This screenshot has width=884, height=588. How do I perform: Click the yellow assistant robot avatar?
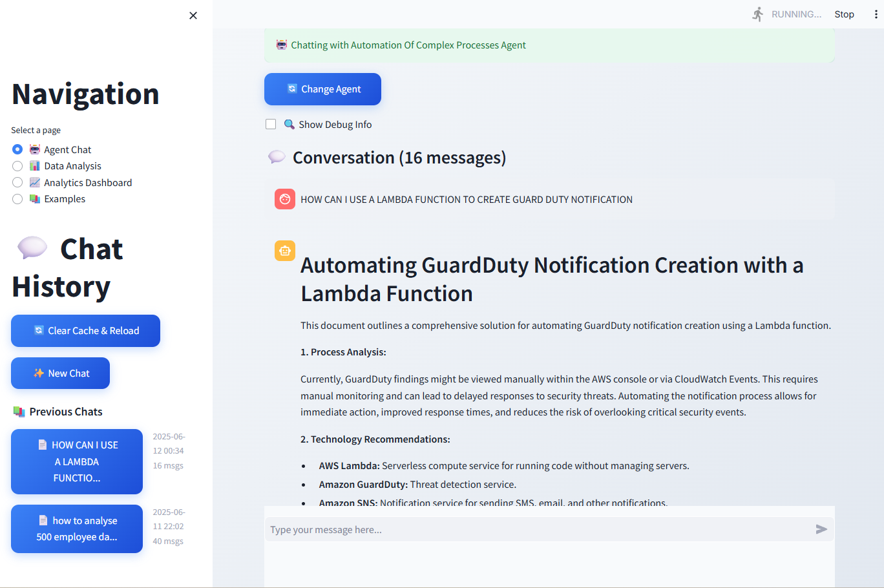click(285, 251)
